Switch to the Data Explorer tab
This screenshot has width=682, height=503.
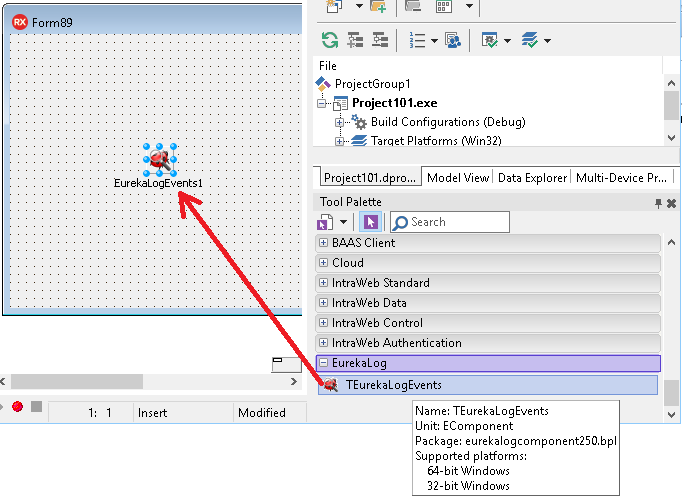click(532, 178)
